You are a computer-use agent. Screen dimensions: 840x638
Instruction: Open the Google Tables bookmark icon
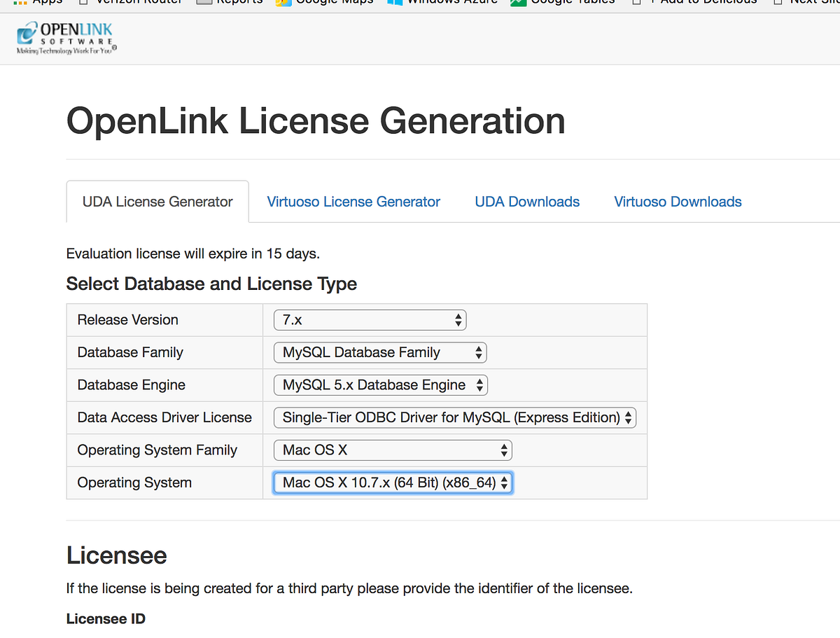pos(518,3)
